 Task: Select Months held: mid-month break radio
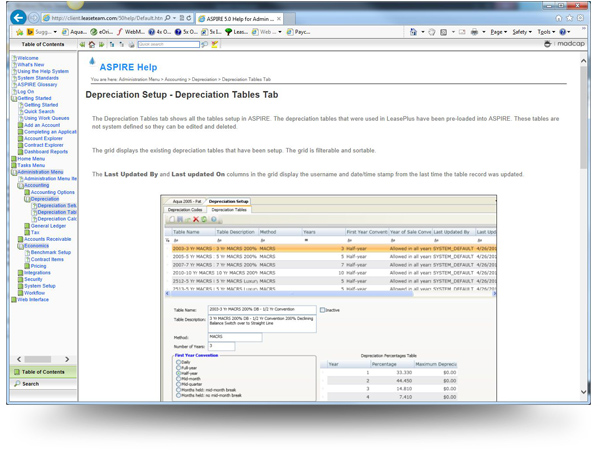pyautogui.click(x=178, y=390)
